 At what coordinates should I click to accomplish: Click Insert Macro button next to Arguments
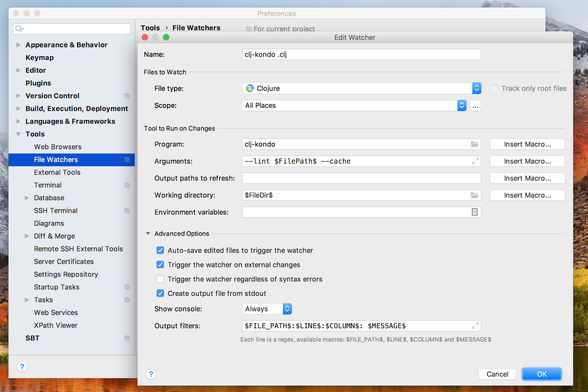click(527, 161)
